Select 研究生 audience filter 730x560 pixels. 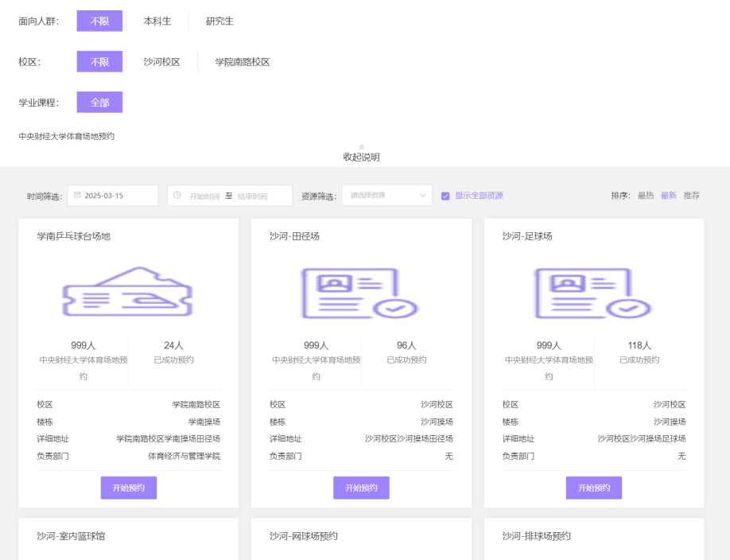219,21
